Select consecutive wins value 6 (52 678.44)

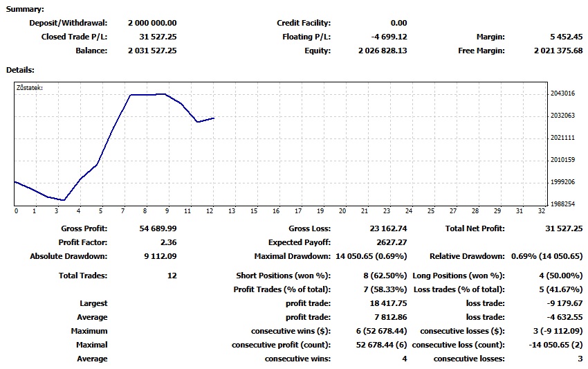pyautogui.click(x=382, y=332)
